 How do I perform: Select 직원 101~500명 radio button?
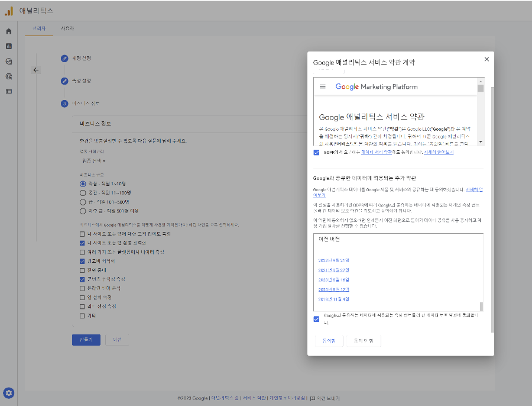pos(83,202)
